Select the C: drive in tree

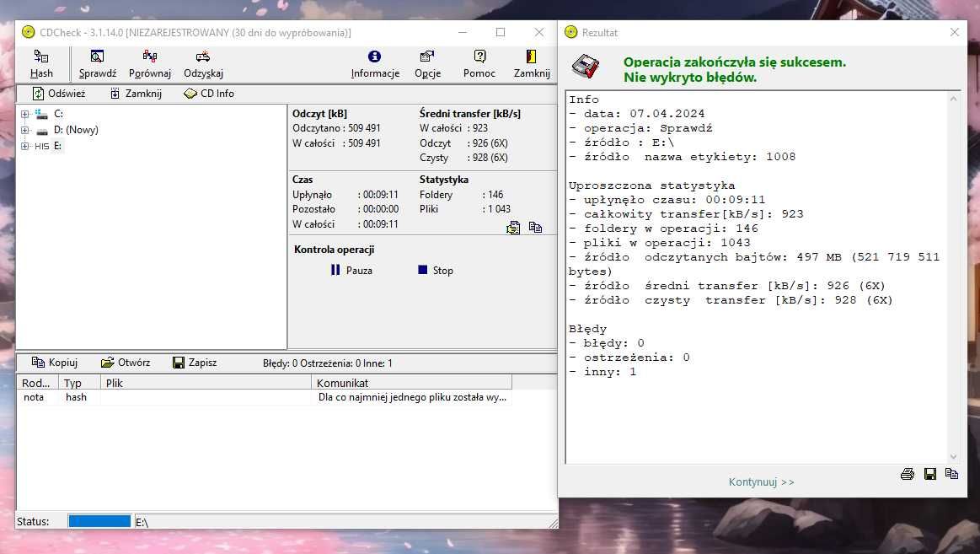(x=58, y=114)
